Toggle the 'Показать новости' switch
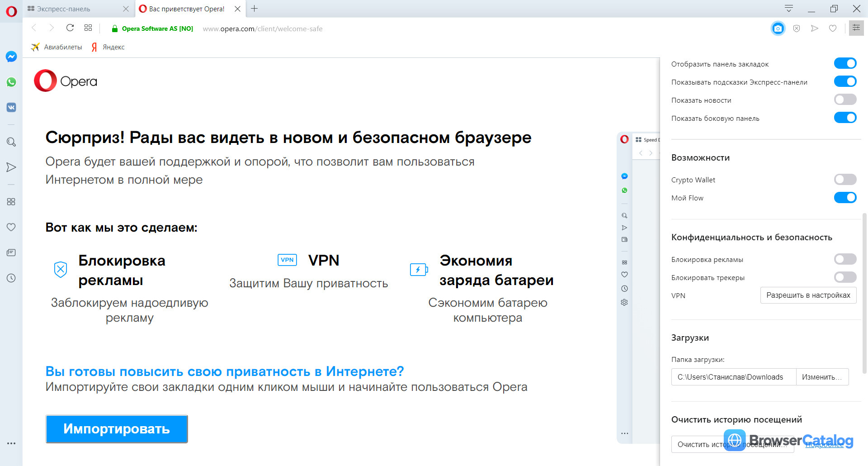 tap(845, 100)
